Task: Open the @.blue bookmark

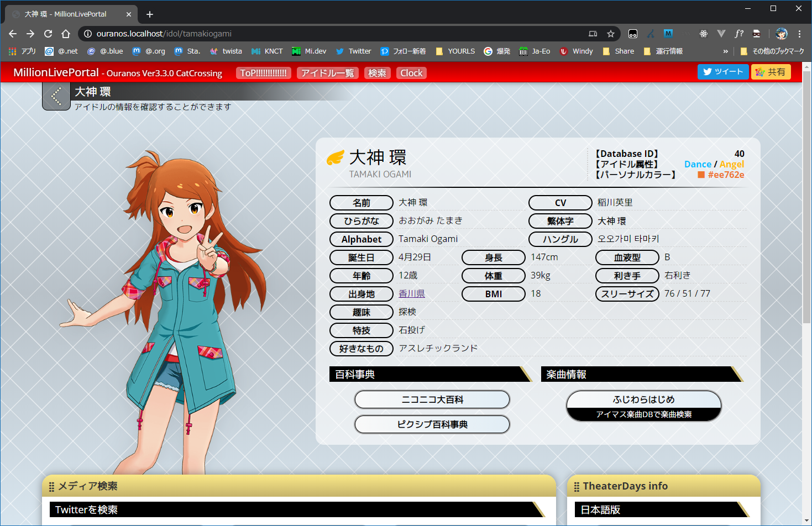Action: coord(105,51)
